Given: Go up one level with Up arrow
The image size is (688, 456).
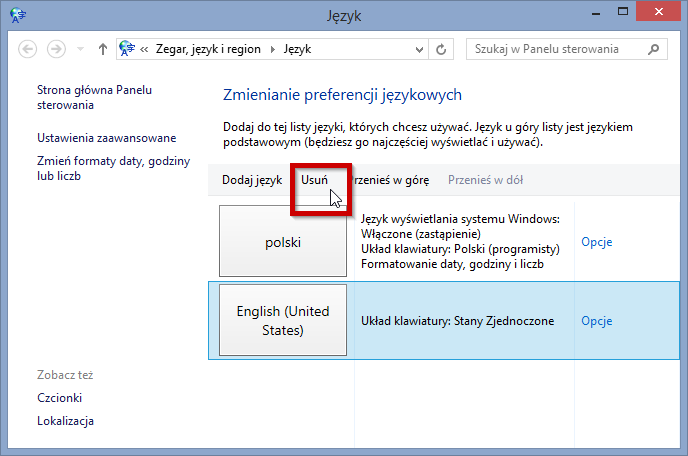Looking at the screenshot, I should click(103, 49).
